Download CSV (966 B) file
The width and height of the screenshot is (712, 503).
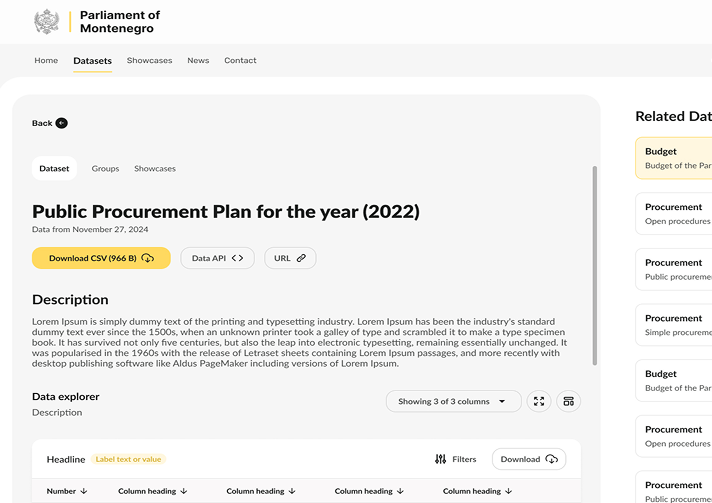pyautogui.click(x=101, y=258)
